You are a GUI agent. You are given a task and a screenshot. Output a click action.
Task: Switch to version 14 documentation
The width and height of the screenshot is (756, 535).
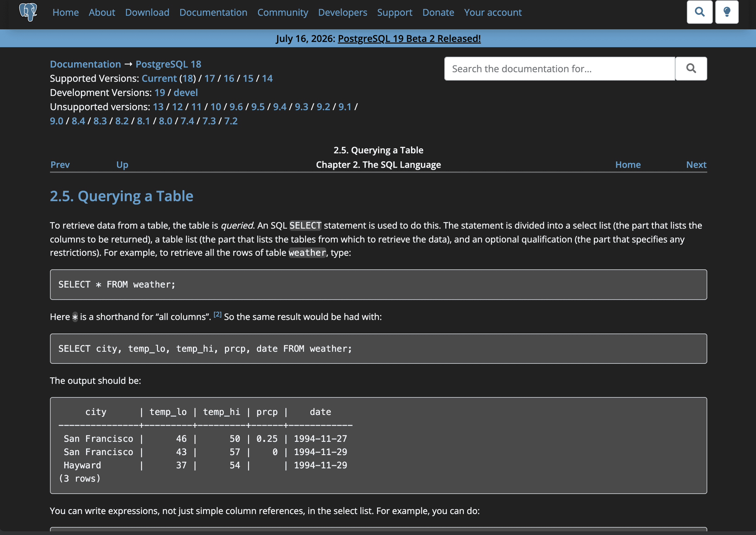[x=267, y=78]
